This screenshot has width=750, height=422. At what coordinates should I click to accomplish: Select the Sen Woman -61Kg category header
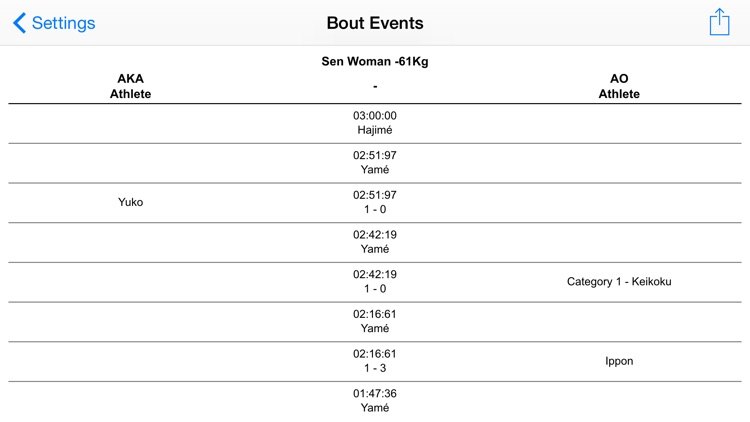point(375,62)
